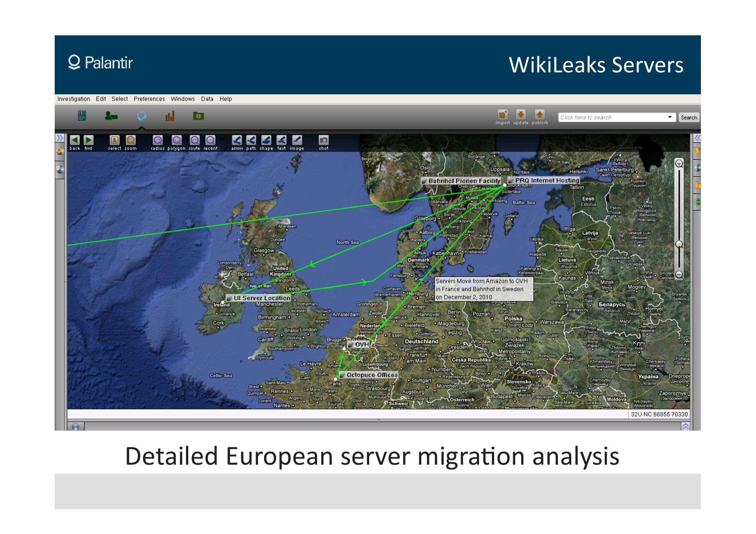Click the Search button

point(689,118)
